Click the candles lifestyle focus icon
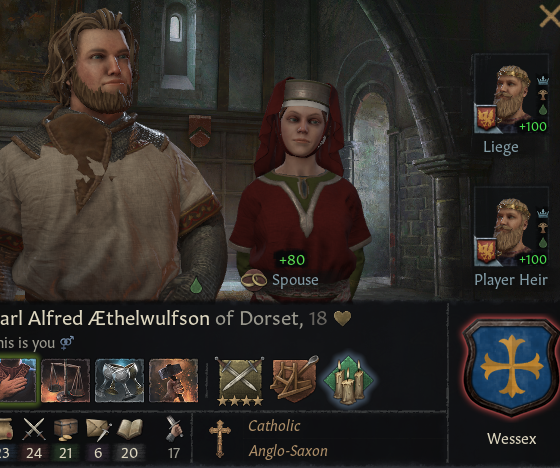The width and height of the screenshot is (560, 468). click(x=348, y=380)
